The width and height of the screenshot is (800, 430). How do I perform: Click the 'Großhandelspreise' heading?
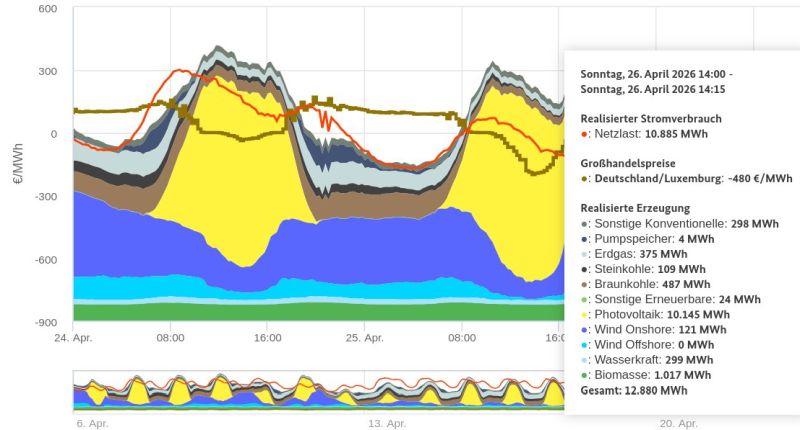(x=628, y=164)
